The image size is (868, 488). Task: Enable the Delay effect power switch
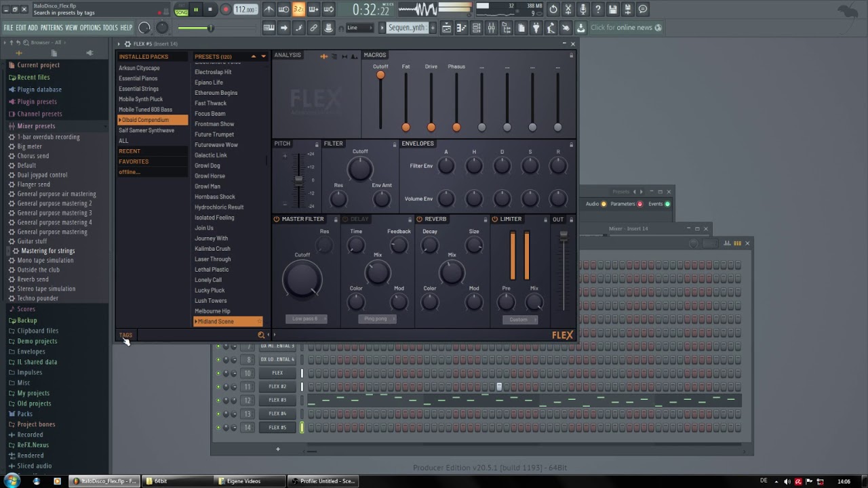tap(345, 219)
